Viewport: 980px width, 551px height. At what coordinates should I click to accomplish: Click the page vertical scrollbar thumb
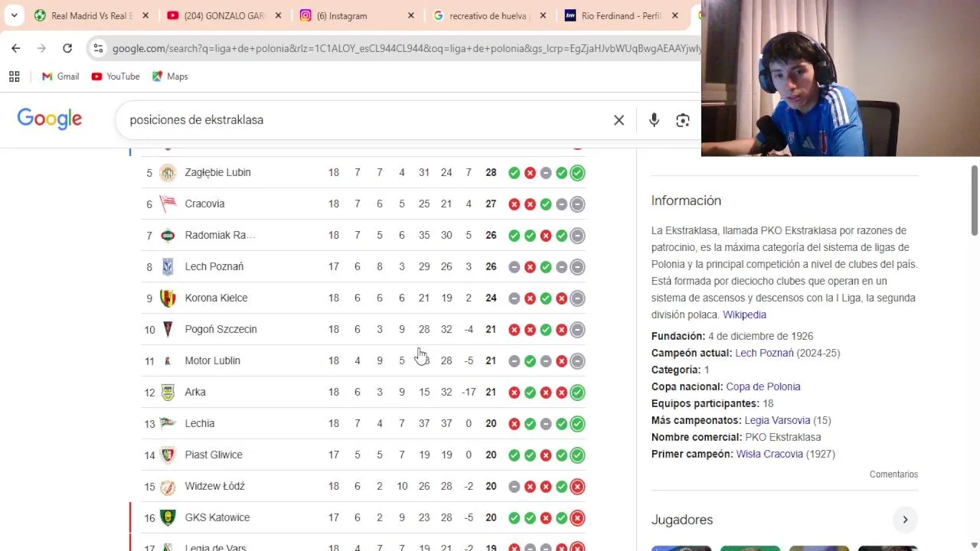974,201
